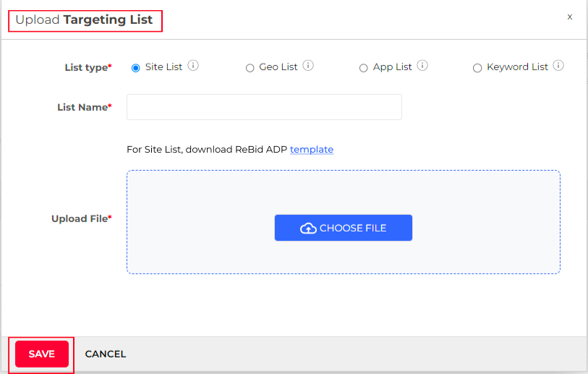
Task: Click the CHOOSE FILE button
Action: point(344,228)
